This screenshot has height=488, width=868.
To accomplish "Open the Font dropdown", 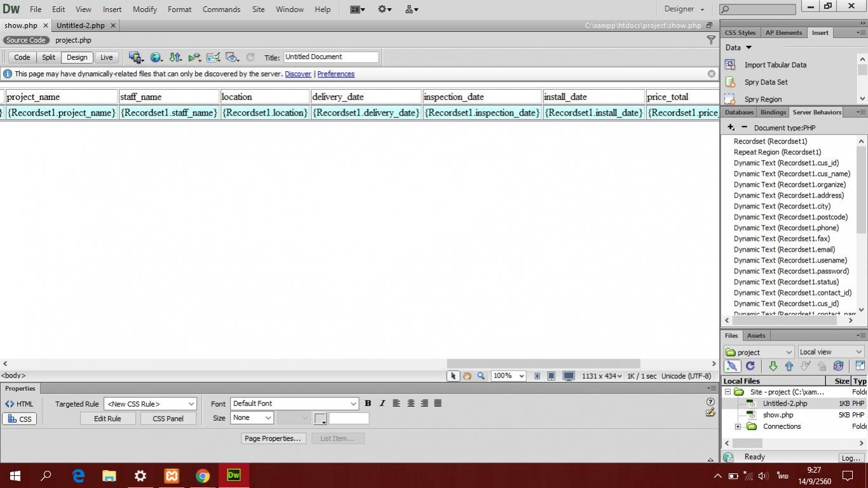I will [x=294, y=403].
